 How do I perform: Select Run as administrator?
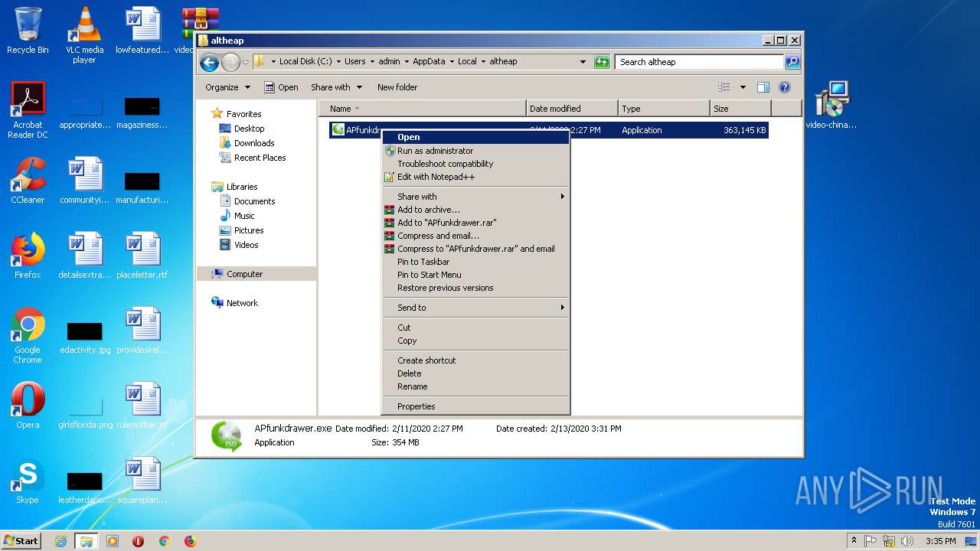[475, 151]
